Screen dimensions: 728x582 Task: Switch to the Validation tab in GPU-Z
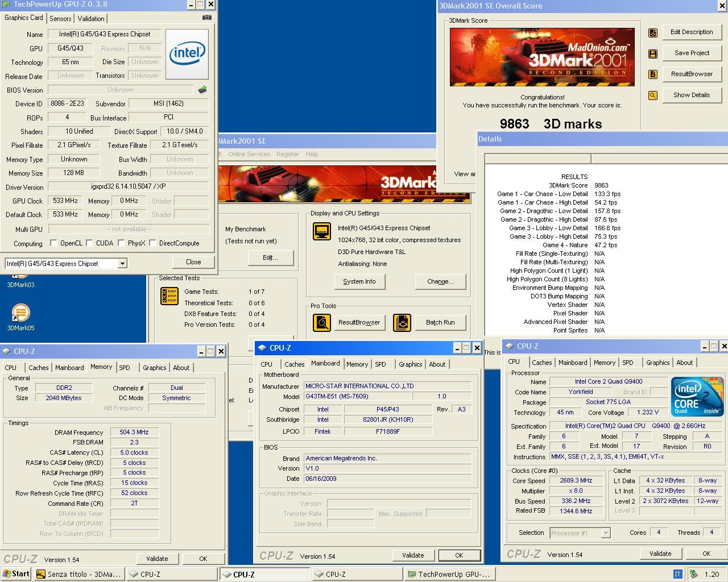point(91,19)
